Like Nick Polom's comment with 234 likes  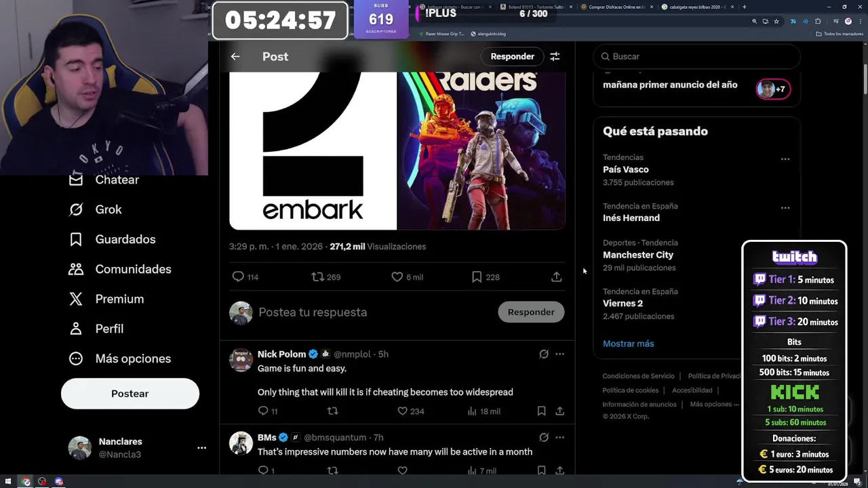coord(402,411)
